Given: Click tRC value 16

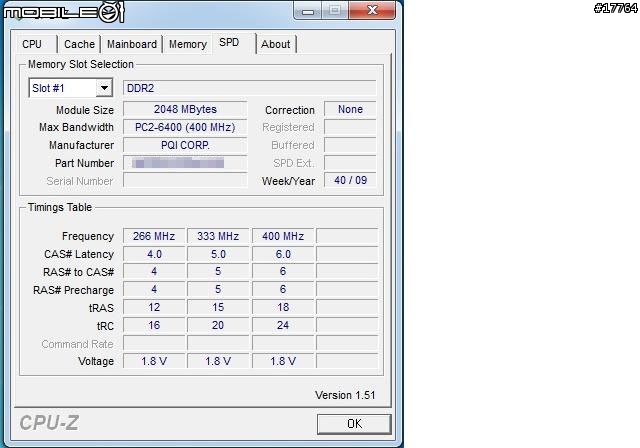Looking at the screenshot, I should coord(154,325).
